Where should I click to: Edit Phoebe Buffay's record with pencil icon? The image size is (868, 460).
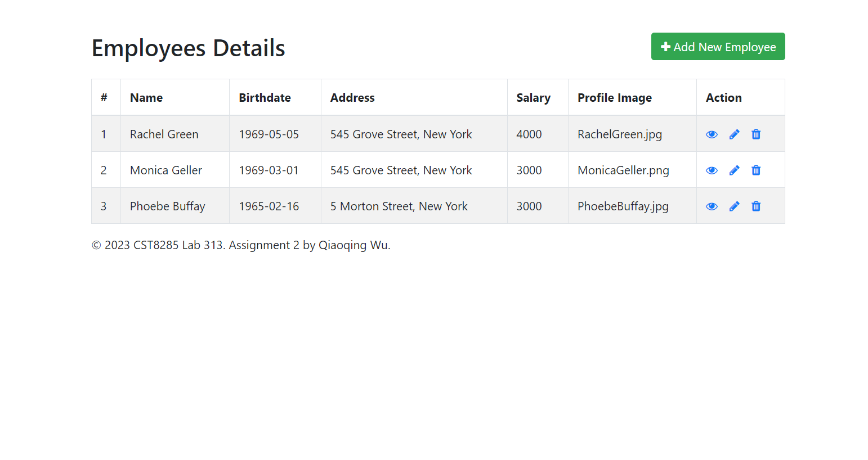coord(734,206)
